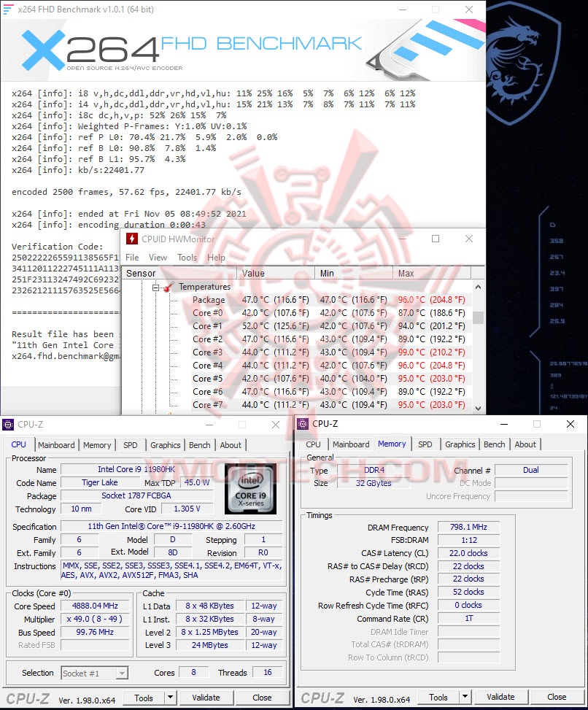588x710 pixels.
Task: Click the CPU-Z icon in the left title bar
Action: 8,425
